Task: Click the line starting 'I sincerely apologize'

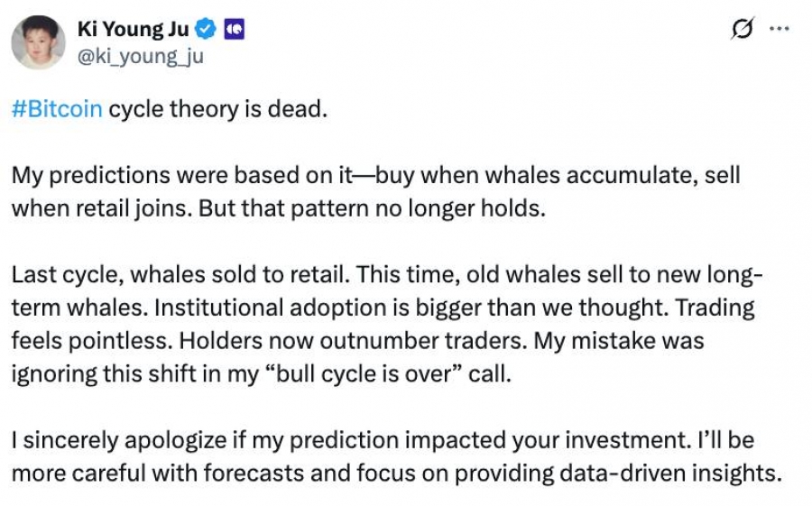Action: tap(383, 441)
